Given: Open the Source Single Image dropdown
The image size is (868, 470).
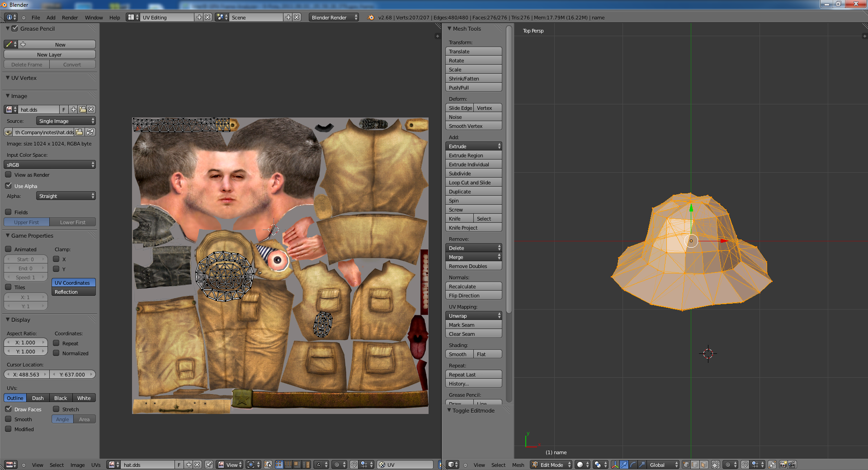Looking at the screenshot, I should click(x=66, y=121).
